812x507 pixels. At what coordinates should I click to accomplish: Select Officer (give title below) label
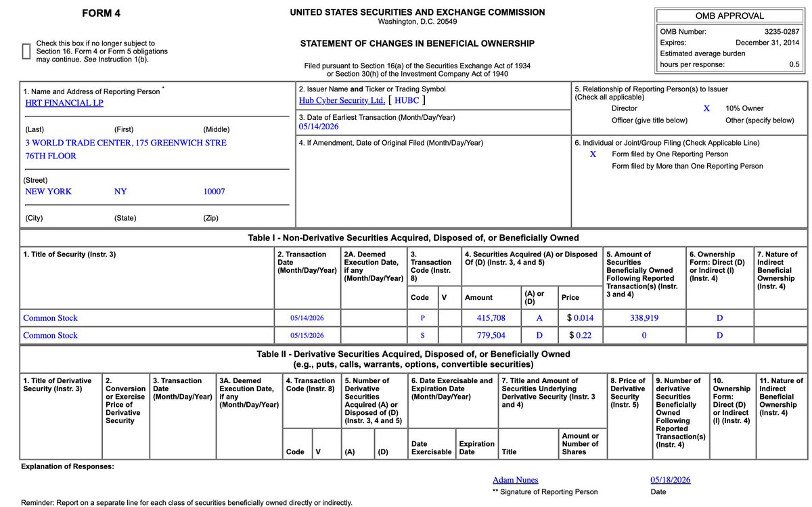click(x=650, y=120)
